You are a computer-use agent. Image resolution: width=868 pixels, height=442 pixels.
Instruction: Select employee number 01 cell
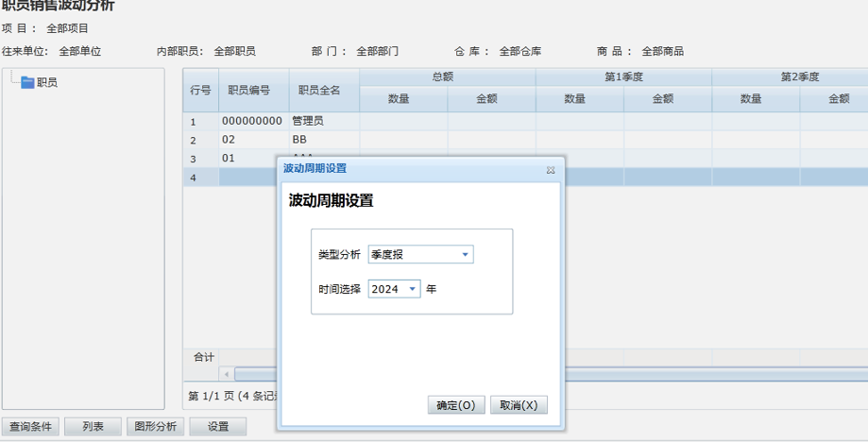tap(230, 158)
